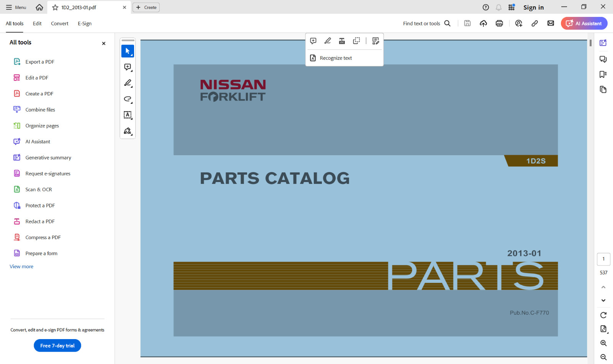
Task: Click Find text or tools search
Action: (x=427, y=23)
